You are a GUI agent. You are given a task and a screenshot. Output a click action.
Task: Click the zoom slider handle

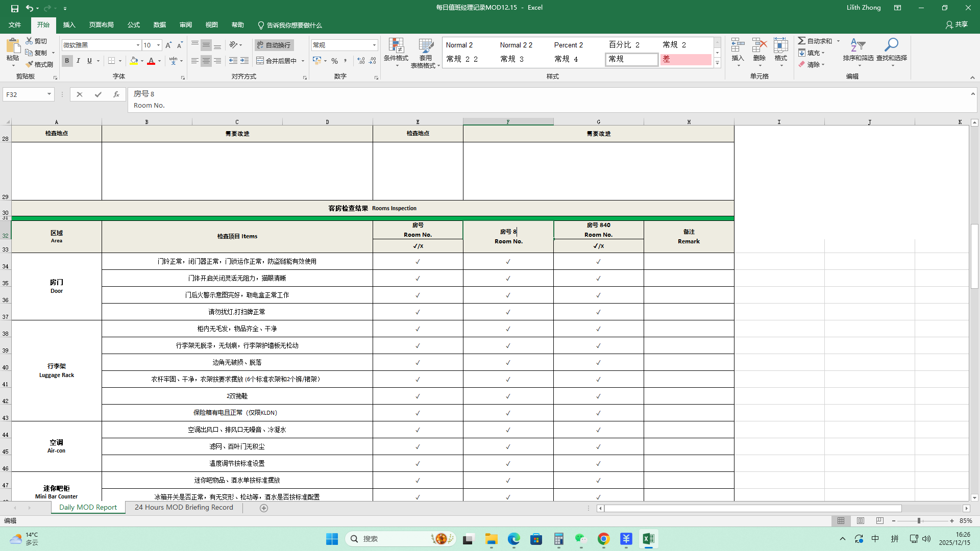click(919, 521)
